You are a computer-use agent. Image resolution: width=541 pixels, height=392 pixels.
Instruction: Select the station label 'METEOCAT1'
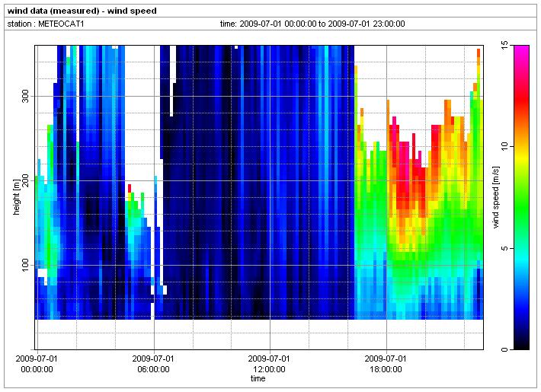61,24
